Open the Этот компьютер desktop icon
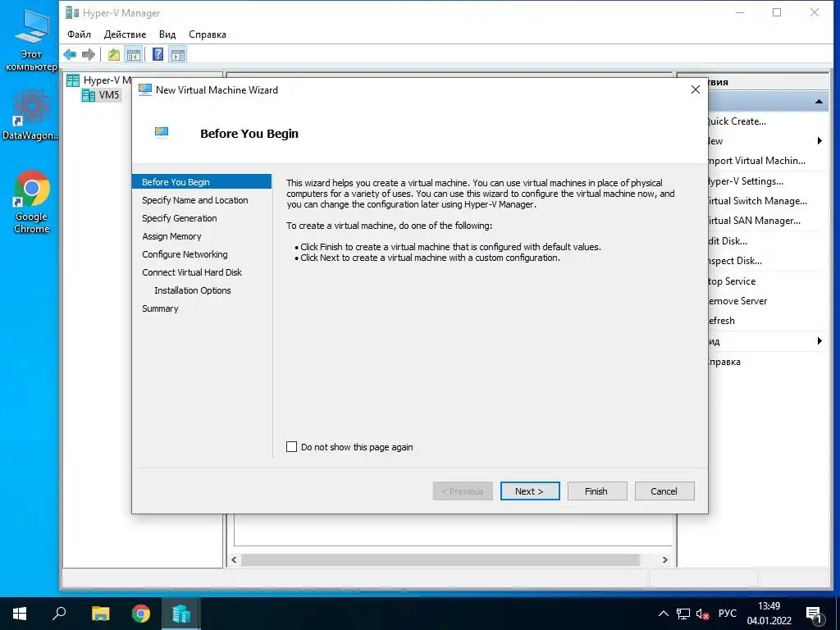840x630 pixels. (x=31, y=40)
